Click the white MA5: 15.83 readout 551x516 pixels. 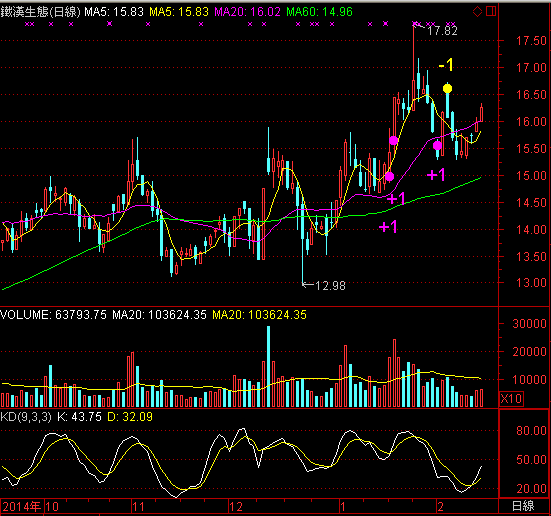click(x=114, y=12)
